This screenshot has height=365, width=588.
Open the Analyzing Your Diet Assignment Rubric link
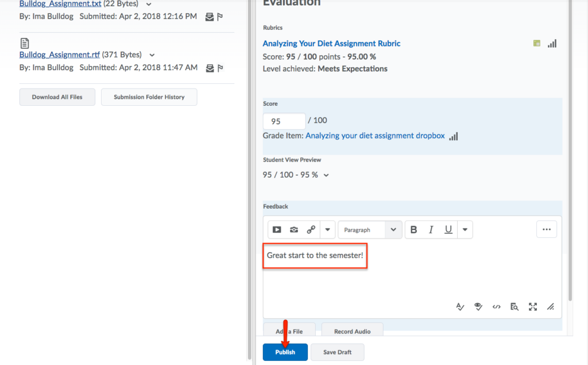(x=331, y=44)
